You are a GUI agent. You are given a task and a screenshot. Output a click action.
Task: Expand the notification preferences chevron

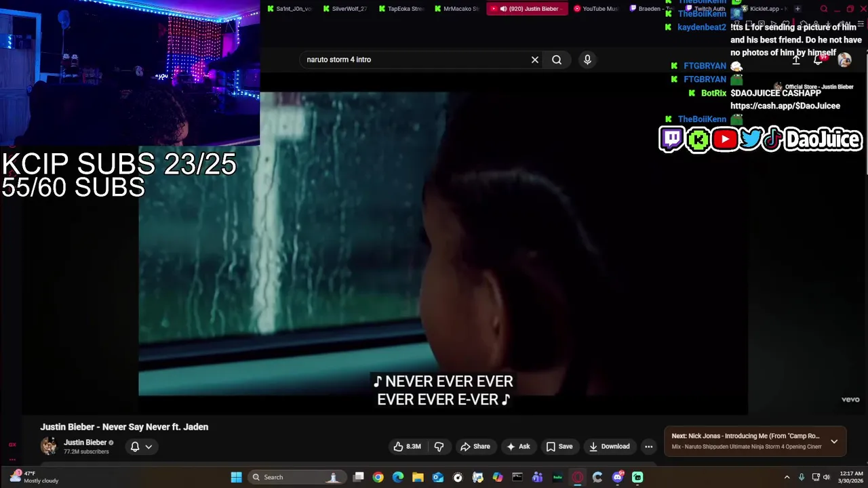point(149,447)
